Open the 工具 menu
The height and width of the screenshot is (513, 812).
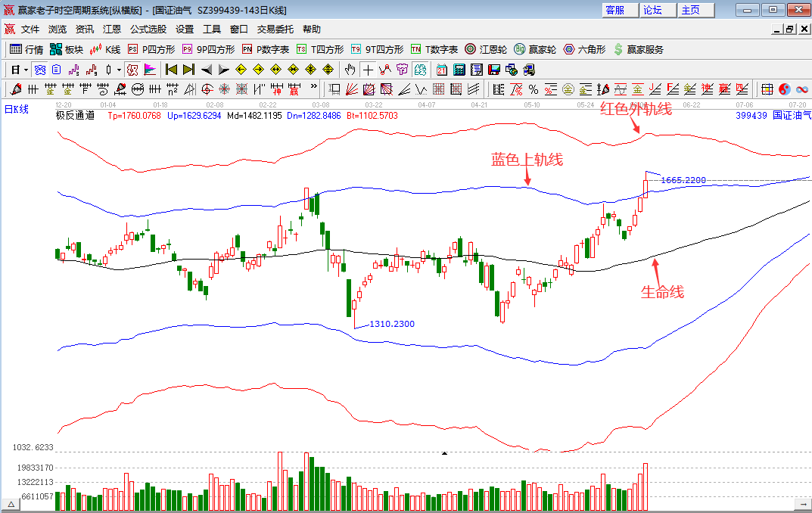[211, 29]
